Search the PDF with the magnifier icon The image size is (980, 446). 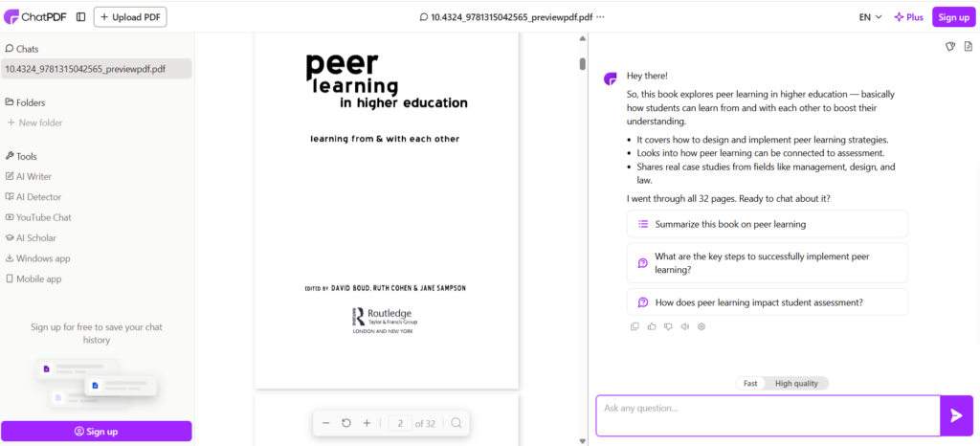tap(457, 423)
